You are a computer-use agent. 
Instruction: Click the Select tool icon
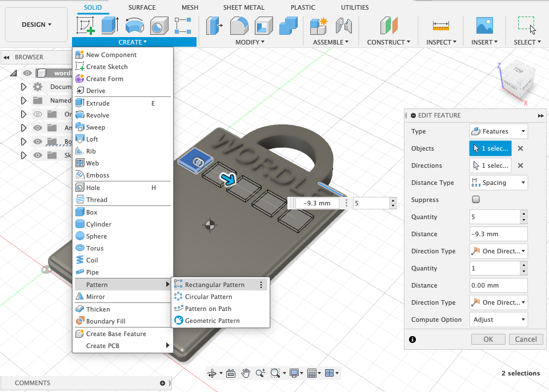click(527, 26)
